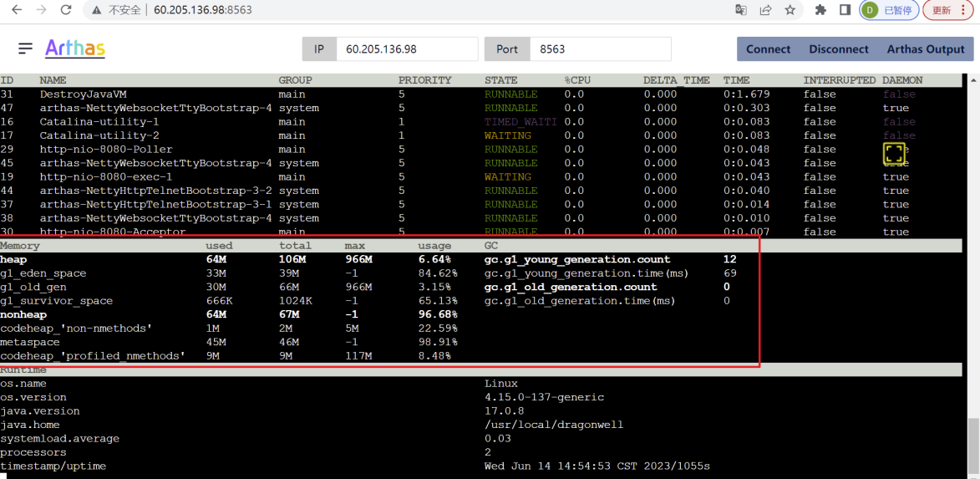Click thread arthas-NettyHttpTelnetBootstrap-3-1
This screenshot has width=980, height=479.
[x=156, y=204]
